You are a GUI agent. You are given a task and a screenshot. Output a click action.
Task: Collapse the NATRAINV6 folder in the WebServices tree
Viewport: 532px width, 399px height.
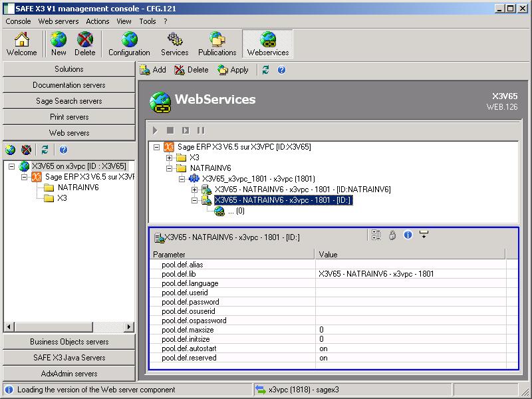point(169,168)
